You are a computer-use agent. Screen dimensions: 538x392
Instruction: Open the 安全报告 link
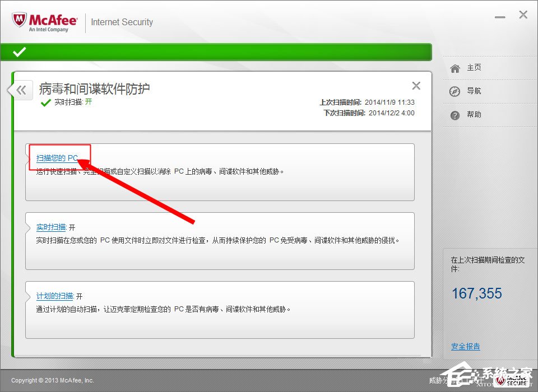(466, 346)
